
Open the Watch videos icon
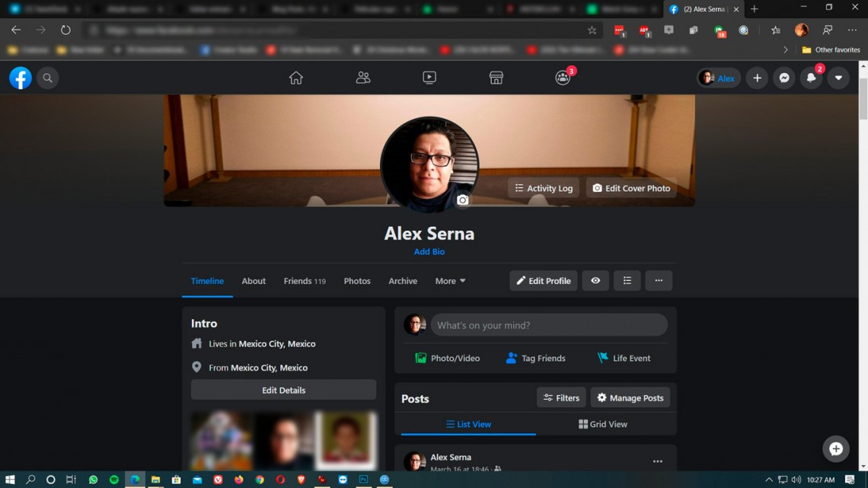[x=429, y=78]
